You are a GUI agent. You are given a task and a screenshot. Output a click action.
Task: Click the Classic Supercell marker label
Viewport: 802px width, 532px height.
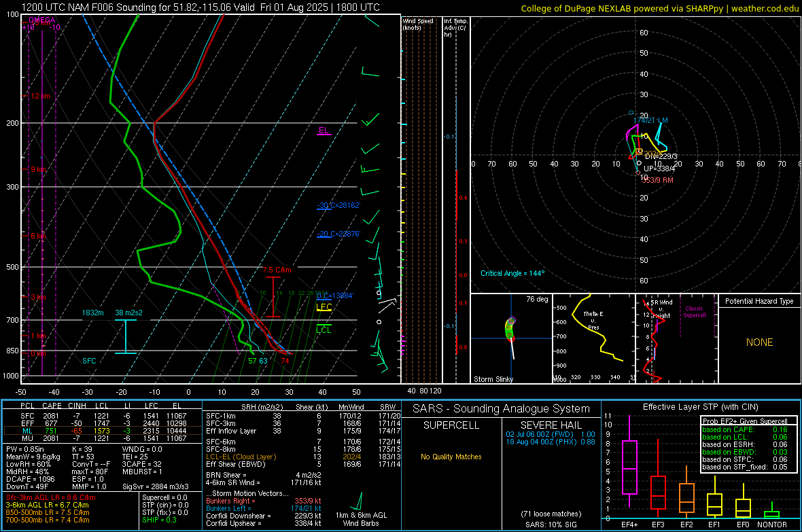tap(694, 312)
